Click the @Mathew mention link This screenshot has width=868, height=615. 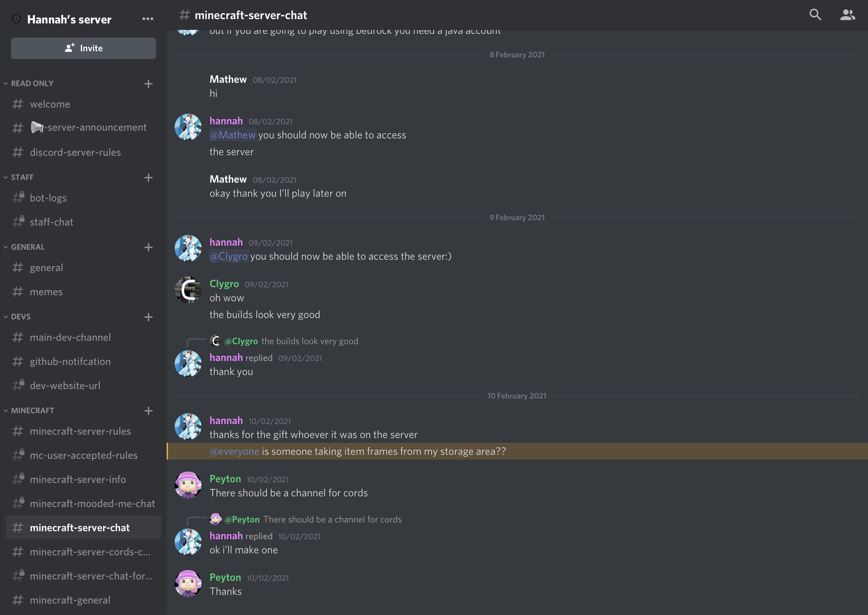pyautogui.click(x=233, y=135)
